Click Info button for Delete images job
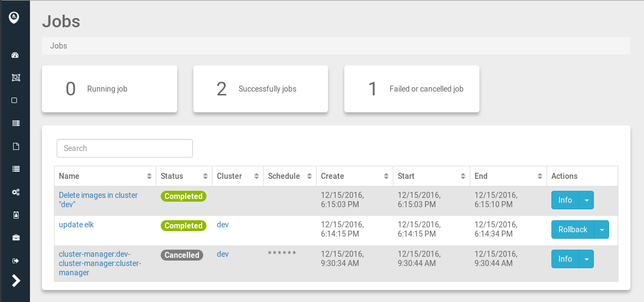Image resolution: width=644 pixels, height=302 pixels. [565, 200]
